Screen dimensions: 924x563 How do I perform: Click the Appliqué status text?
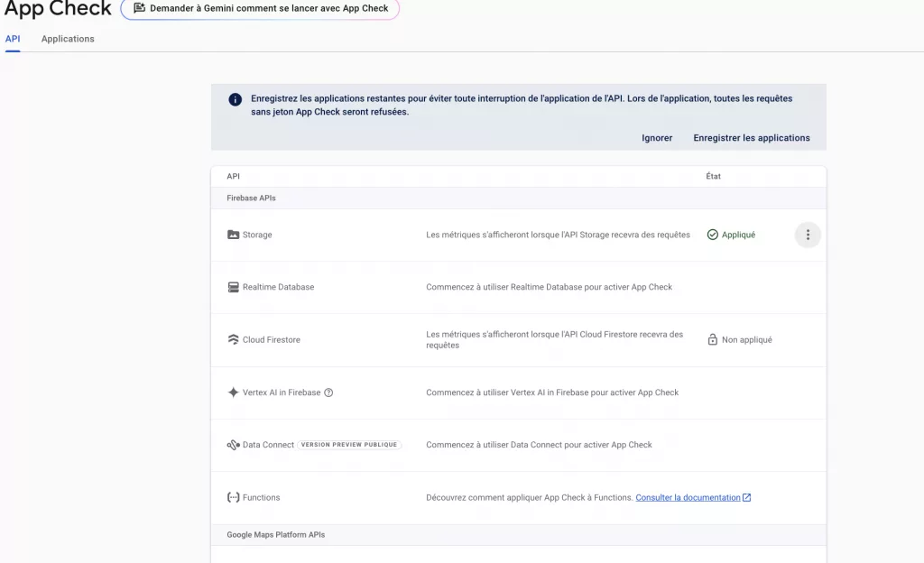tap(738, 235)
